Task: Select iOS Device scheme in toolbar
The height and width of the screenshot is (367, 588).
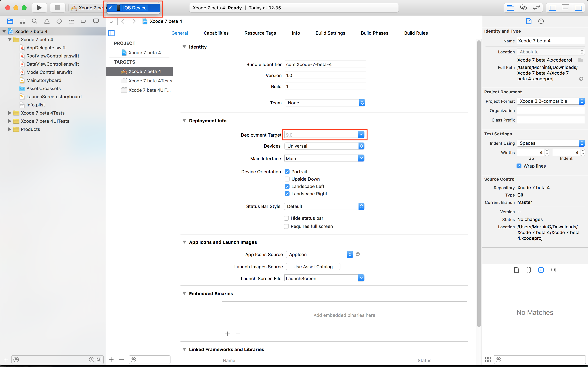Action: point(134,7)
